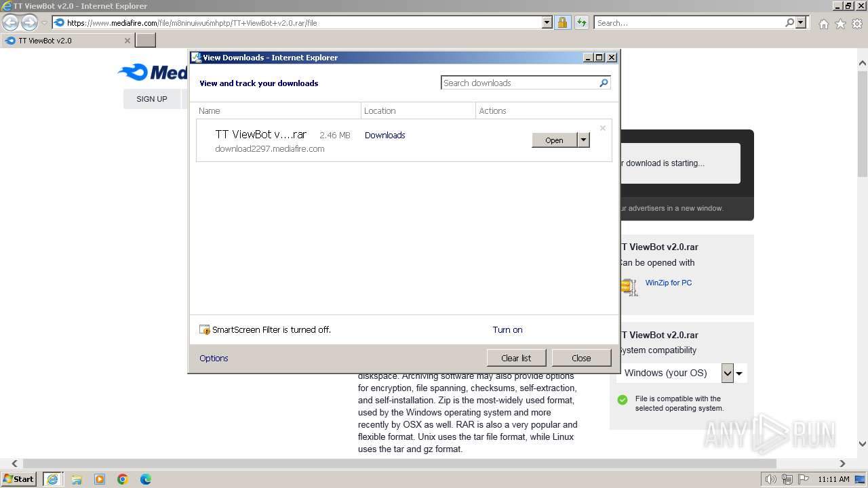Open the Options link in downloads dialog
868x488 pixels.
coord(214,359)
